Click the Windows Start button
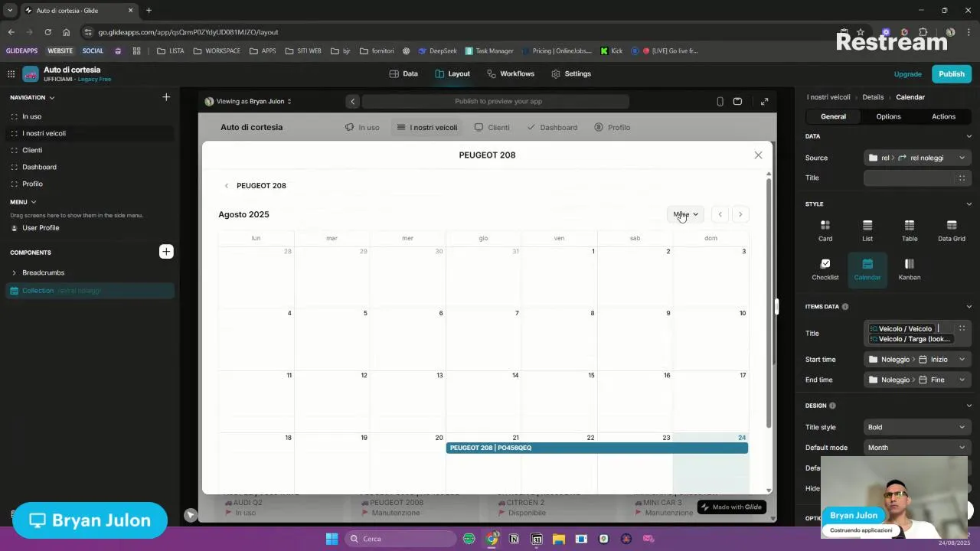 (x=332, y=539)
